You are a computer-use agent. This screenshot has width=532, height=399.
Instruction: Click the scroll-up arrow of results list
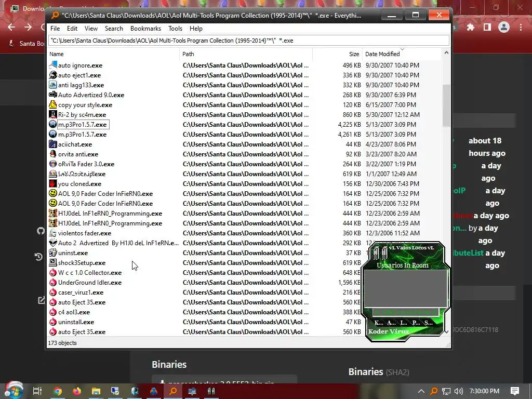coord(446,53)
